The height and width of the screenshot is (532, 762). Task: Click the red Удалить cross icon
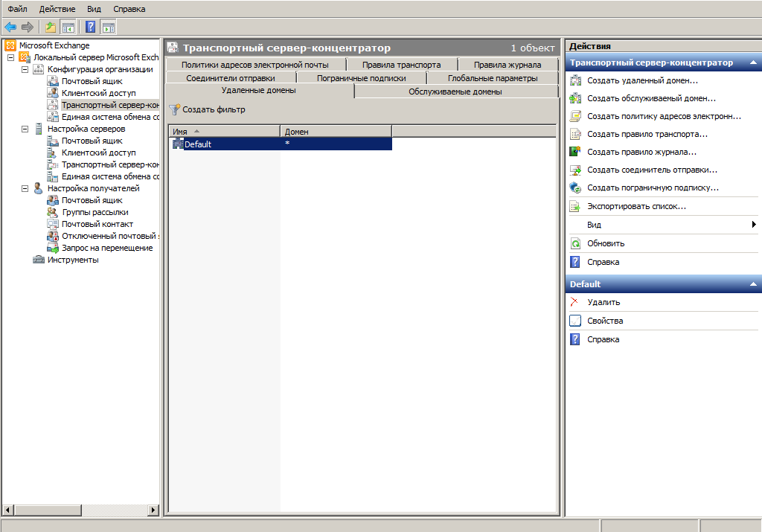[574, 301]
